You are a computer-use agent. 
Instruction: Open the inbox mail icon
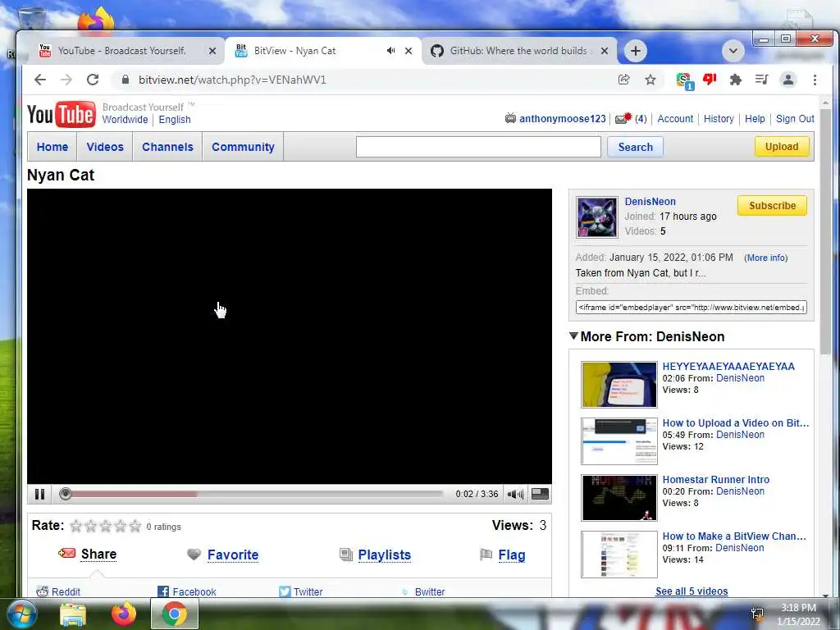pos(623,118)
